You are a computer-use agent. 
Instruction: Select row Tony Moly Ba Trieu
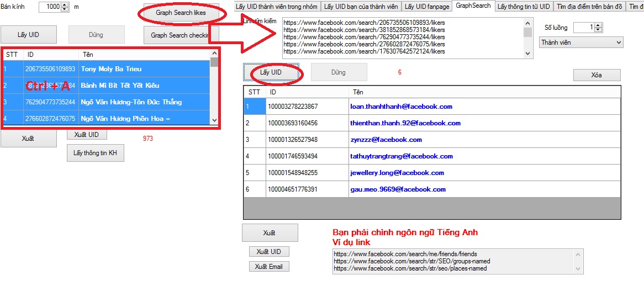coord(110,69)
